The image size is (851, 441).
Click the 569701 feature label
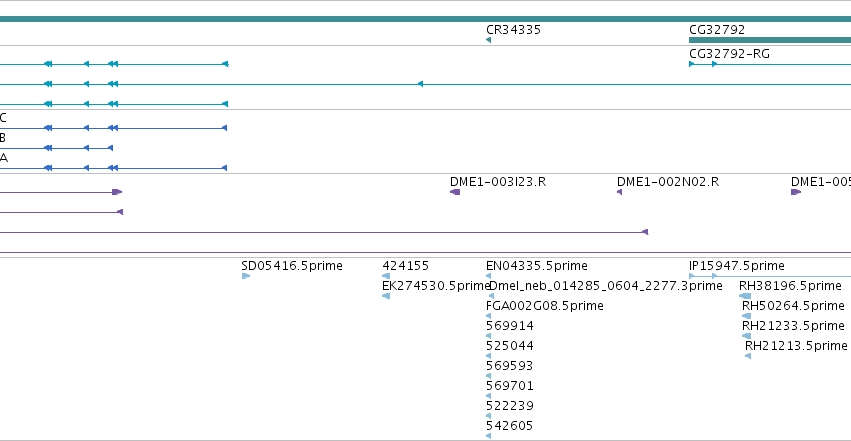[510, 386]
